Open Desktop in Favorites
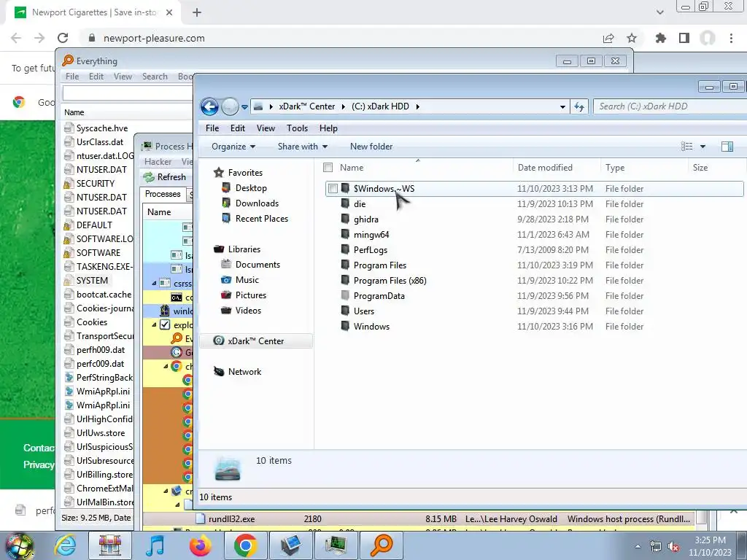The image size is (747, 560). click(251, 188)
